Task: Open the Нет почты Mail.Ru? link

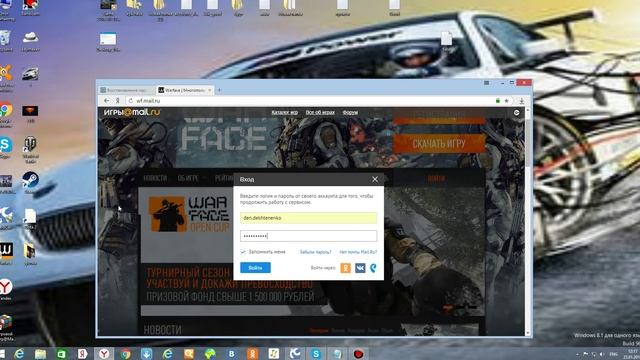Action: coord(358,252)
